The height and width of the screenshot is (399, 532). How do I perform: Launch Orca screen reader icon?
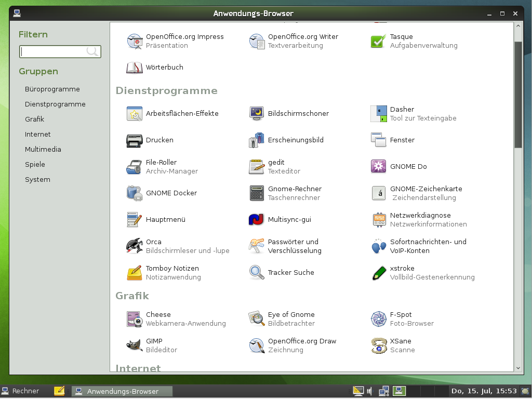click(x=135, y=246)
